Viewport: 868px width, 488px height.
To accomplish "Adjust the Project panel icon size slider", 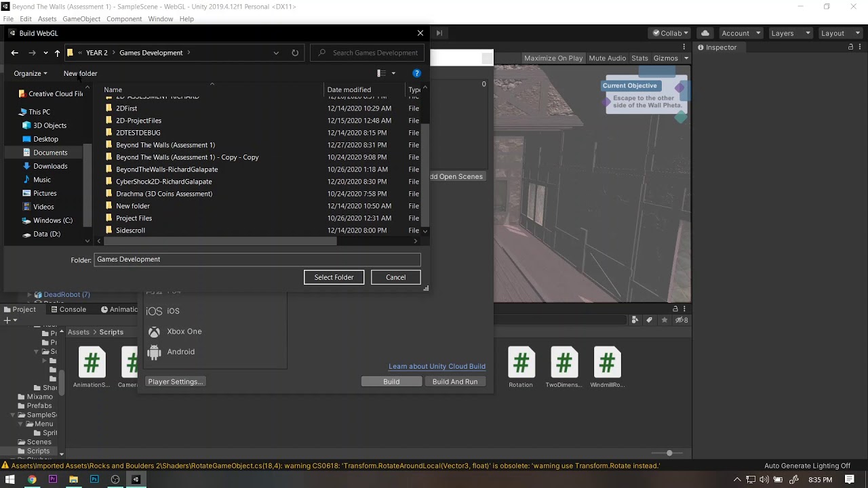I will [669, 453].
